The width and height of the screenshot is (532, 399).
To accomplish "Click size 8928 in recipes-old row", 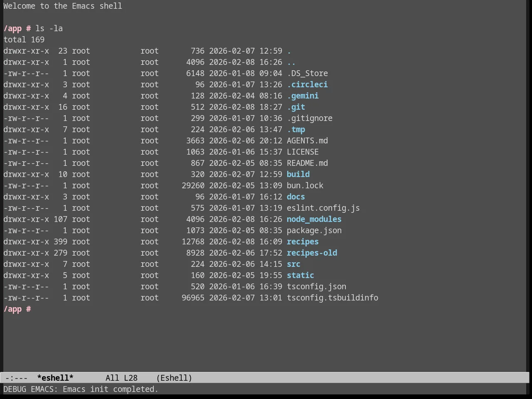I will (x=195, y=253).
